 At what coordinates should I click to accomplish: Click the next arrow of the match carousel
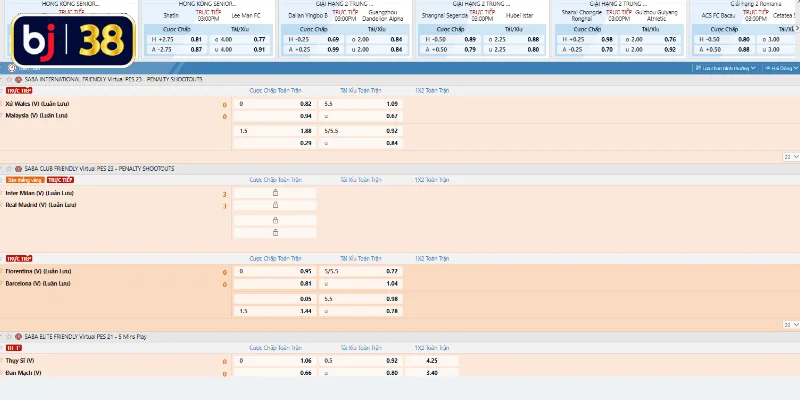pos(797,29)
